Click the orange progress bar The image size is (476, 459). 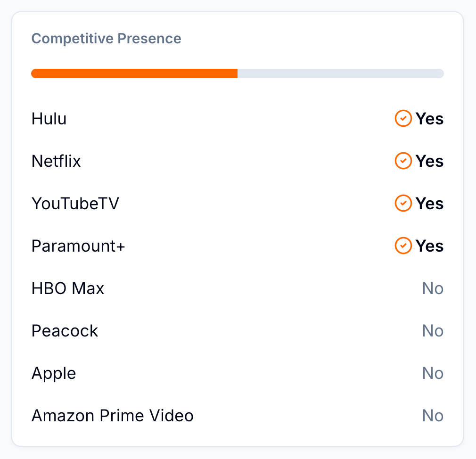pyautogui.click(x=134, y=73)
